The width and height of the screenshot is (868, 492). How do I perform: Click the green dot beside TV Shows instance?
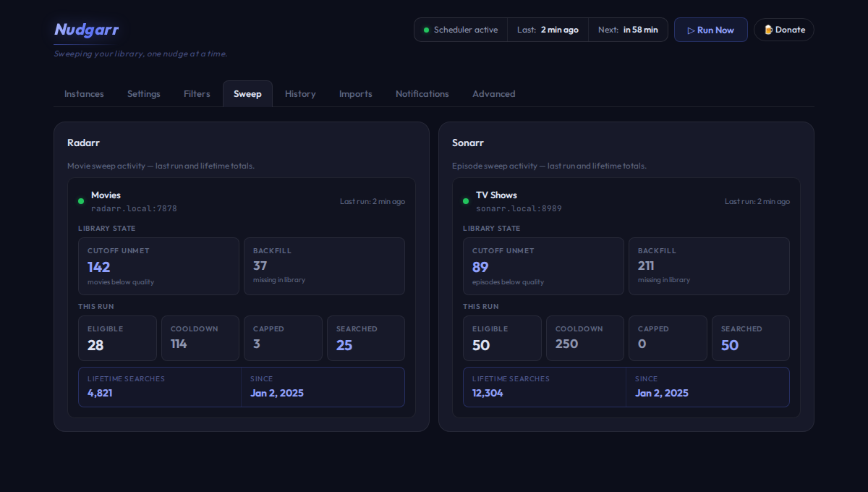[x=466, y=201]
